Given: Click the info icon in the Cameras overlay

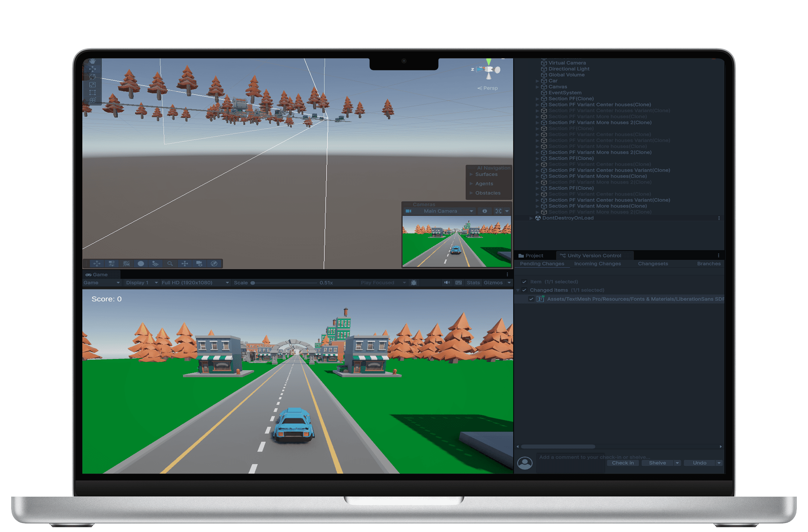Looking at the screenshot, I should pyautogui.click(x=485, y=211).
